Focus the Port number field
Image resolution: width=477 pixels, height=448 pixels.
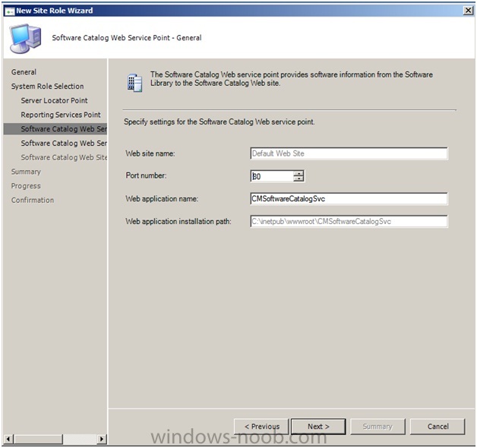click(x=272, y=176)
